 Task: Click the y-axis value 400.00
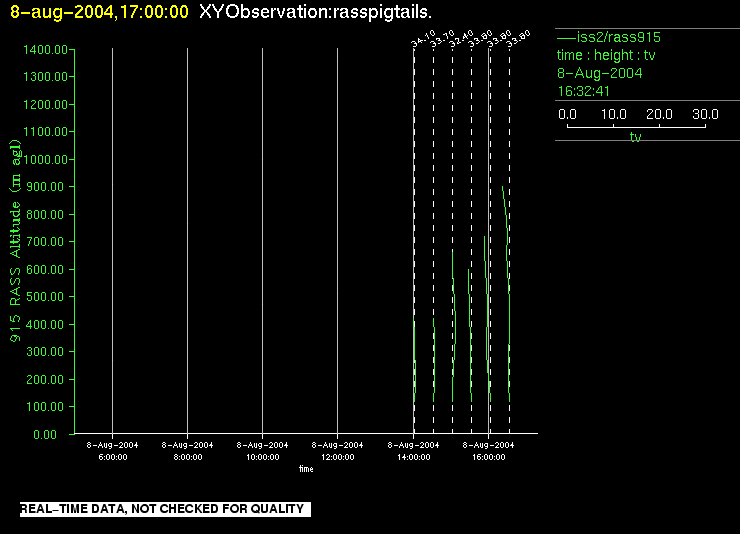click(45, 324)
